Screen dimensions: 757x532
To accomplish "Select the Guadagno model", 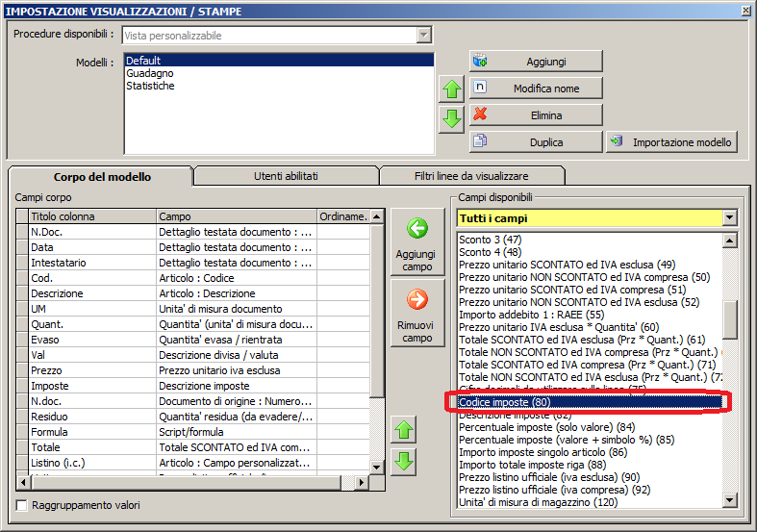I will tap(279, 73).
